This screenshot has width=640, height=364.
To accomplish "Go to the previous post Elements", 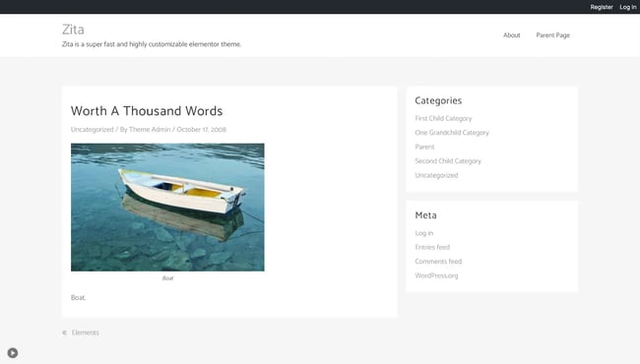I will [86, 333].
